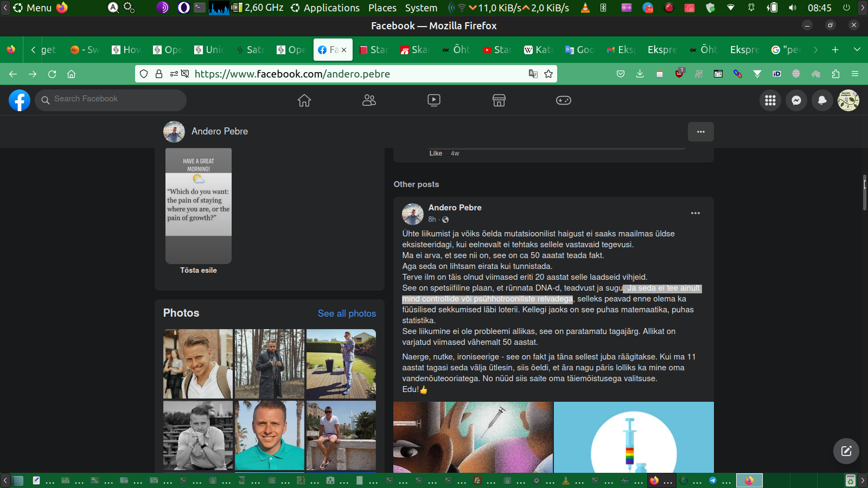Click the Like link under the comment
868x488 pixels.
coord(436,153)
